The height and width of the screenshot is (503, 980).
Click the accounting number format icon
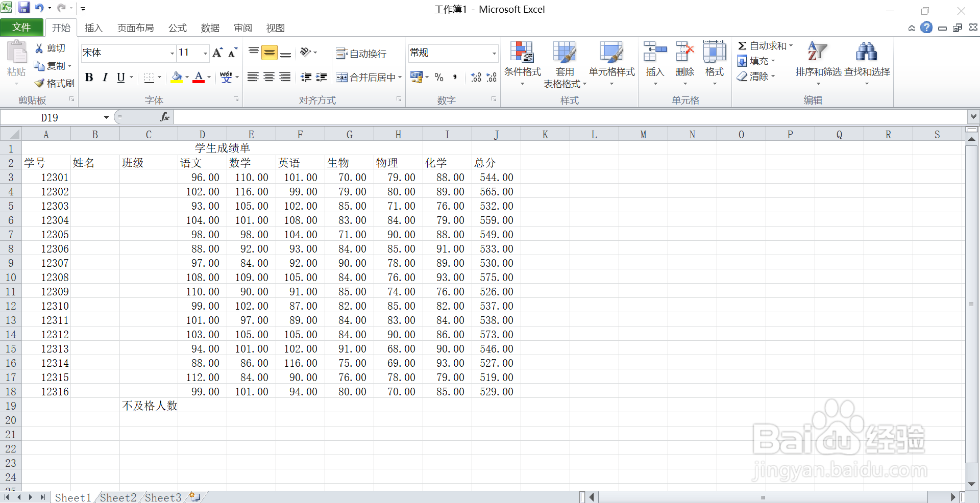[x=416, y=77]
